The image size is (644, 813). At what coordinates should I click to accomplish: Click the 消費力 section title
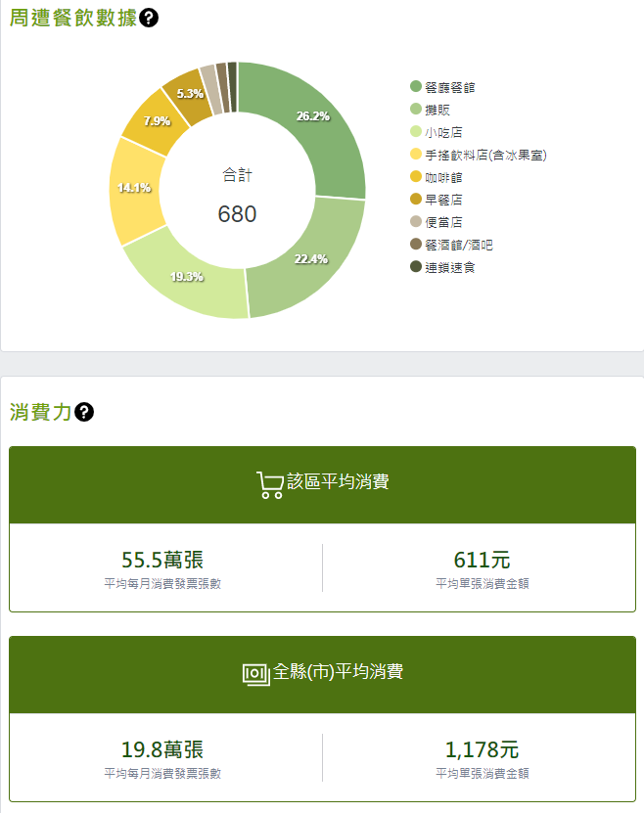tap(40, 412)
